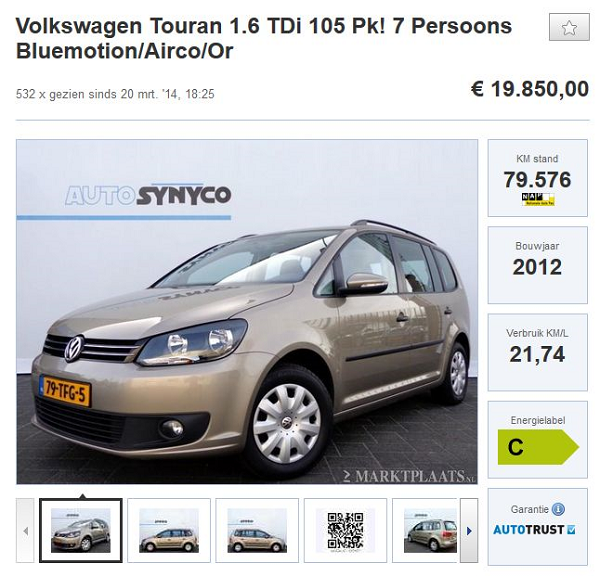
Task: Click the AUTOTRUST logo
Action: pyautogui.click(x=534, y=530)
